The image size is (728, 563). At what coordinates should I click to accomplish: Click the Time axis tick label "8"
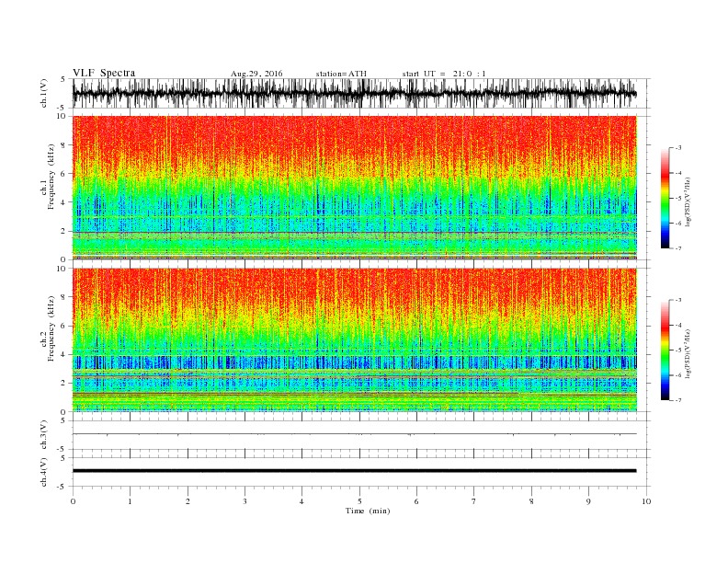[531, 501]
